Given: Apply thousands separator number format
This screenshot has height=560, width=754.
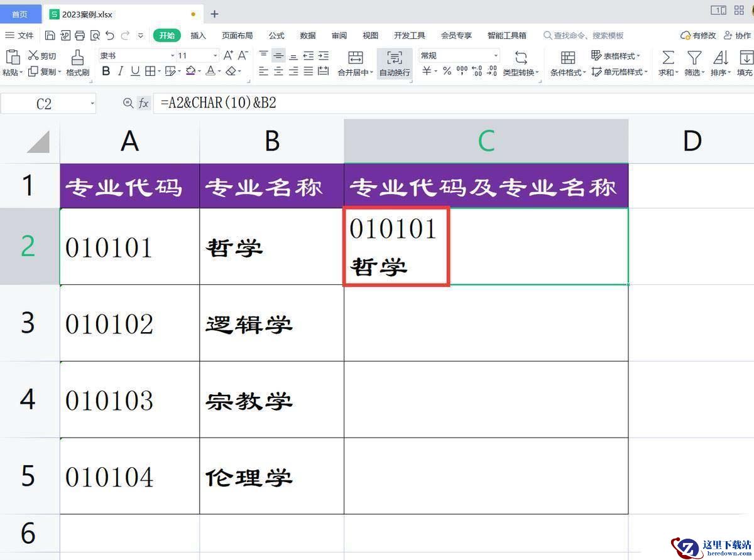Looking at the screenshot, I should pyautogui.click(x=462, y=72).
